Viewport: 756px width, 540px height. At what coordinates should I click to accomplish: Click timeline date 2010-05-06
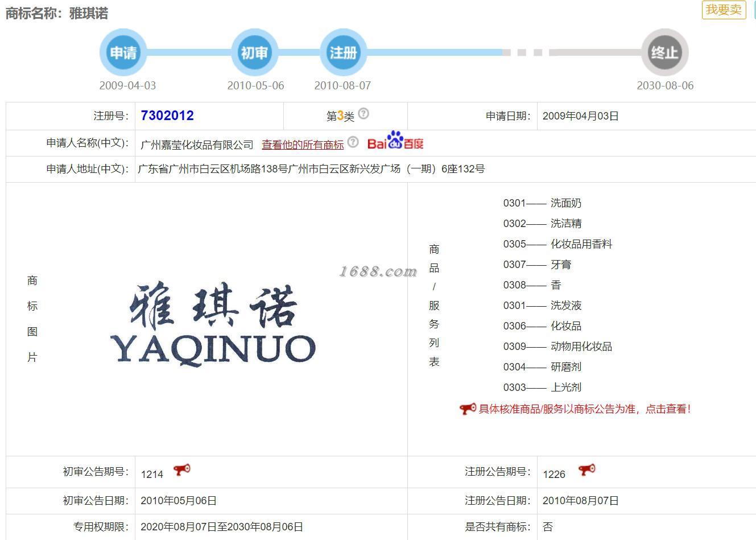(x=255, y=85)
